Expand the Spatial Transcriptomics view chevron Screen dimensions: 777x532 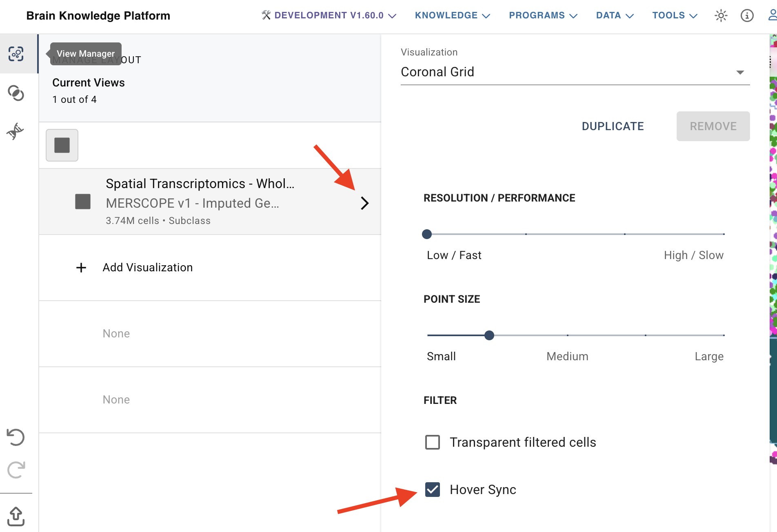point(365,203)
